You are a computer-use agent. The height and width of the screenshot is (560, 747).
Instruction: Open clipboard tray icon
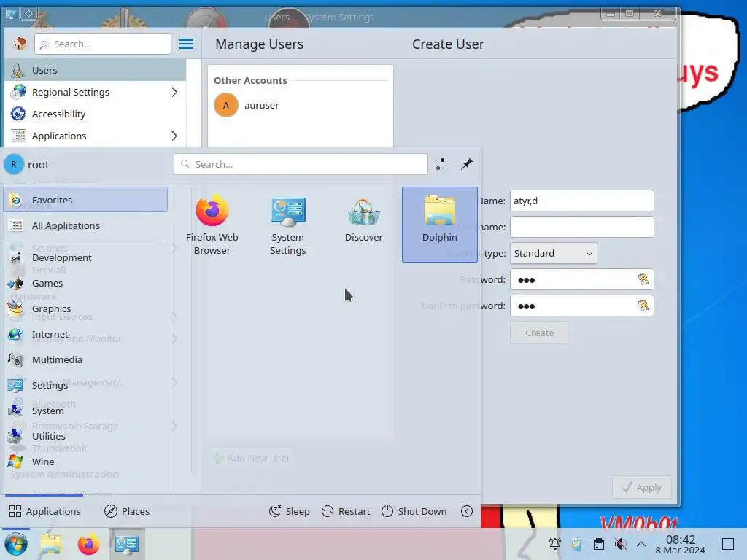point(599,544)
